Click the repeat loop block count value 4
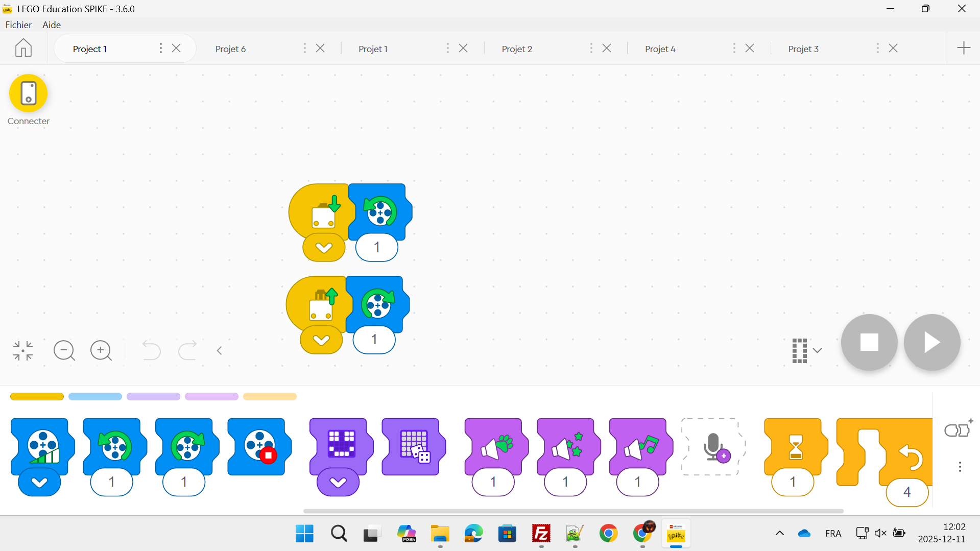The width and height of the screenshot is (980, 551). [x=907, y=492]
